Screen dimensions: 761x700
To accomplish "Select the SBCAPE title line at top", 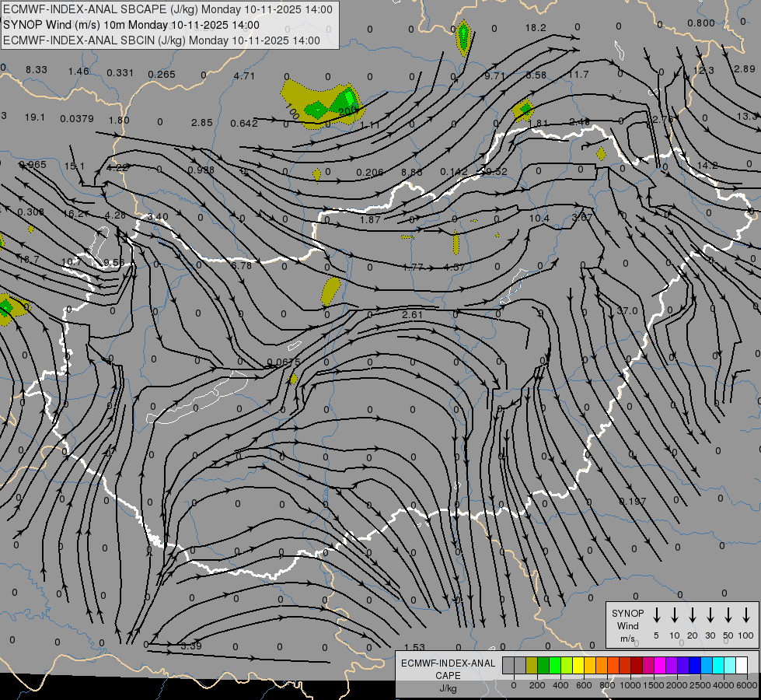I will coord(168,9).
